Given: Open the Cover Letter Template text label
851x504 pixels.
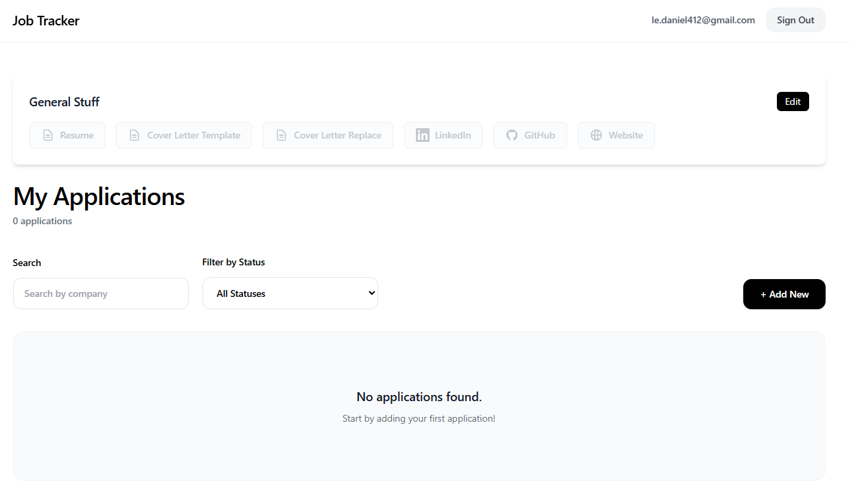Looking at the screenshot, I should pyautogui.click(x=194, y=136).
